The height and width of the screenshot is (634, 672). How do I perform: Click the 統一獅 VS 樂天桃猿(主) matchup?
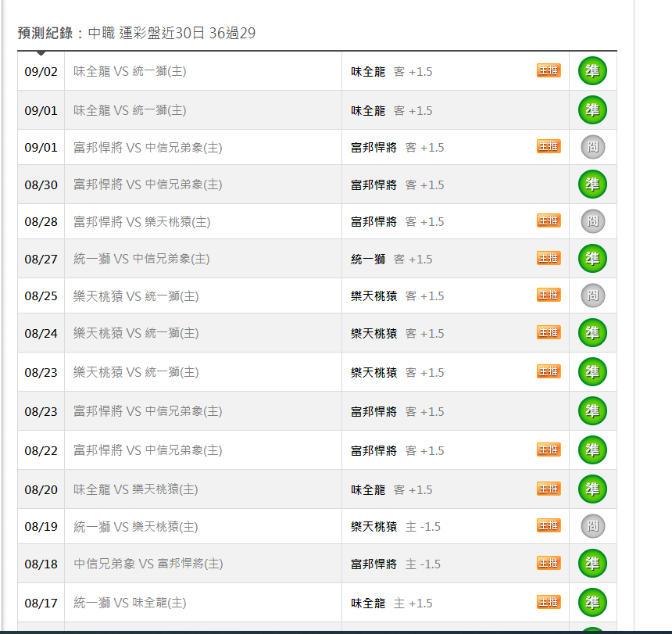(x=136, y=526)
